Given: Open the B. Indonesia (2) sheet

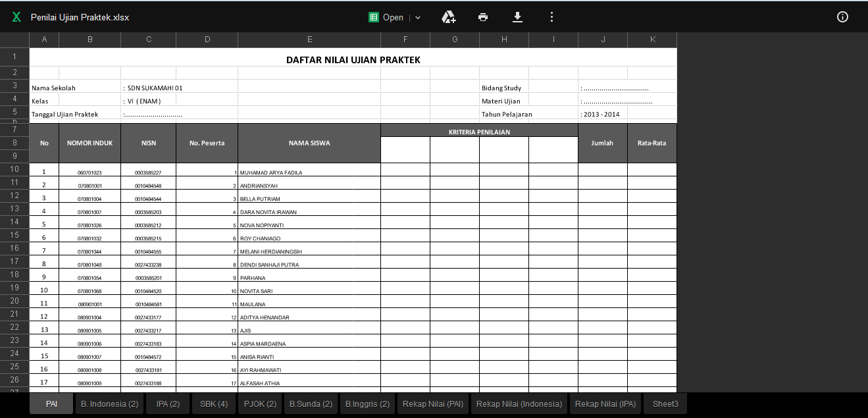Looking at the screenshot, I should point(109,404).
